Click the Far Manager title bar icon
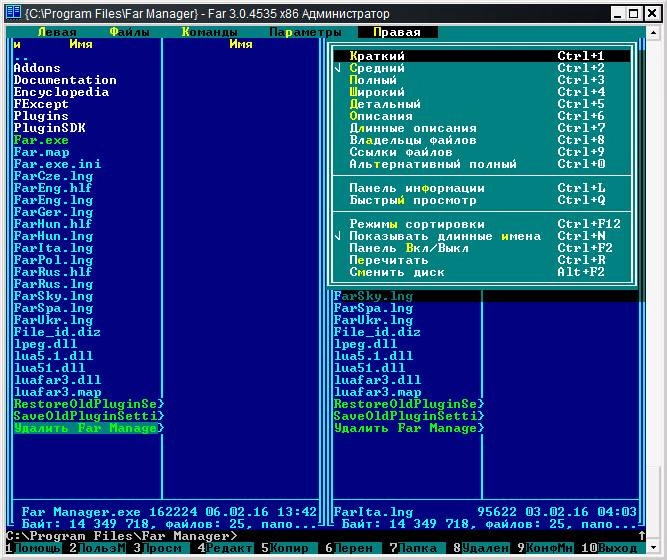 (14, 13)
